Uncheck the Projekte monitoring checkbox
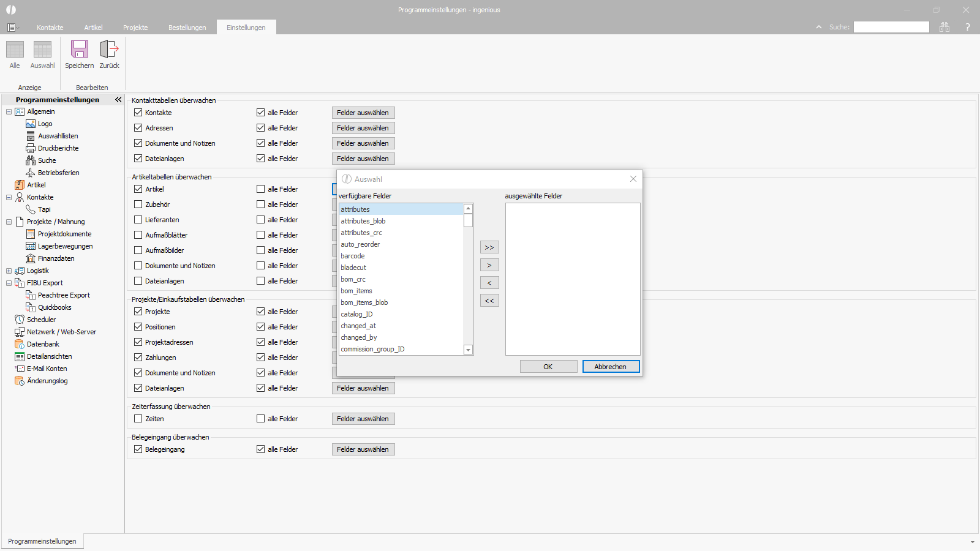Image resolution: width=980 pixels, height=551 pixels. (138, 312)
